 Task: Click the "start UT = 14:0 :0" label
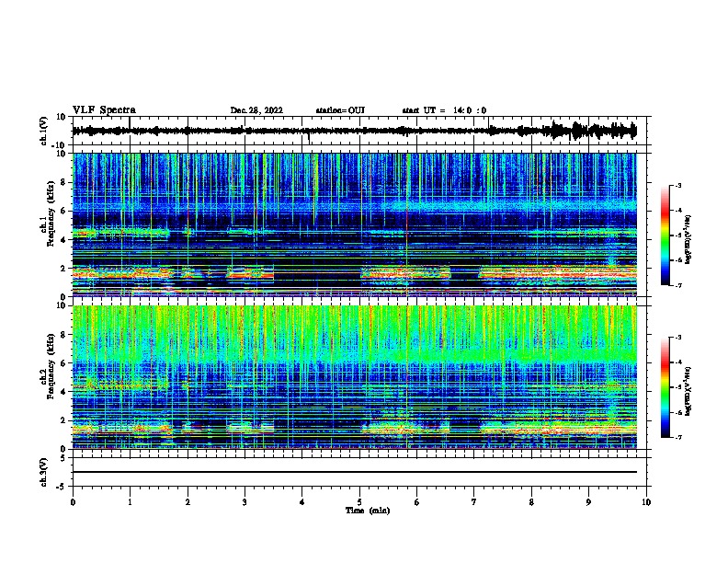point(444,110)
